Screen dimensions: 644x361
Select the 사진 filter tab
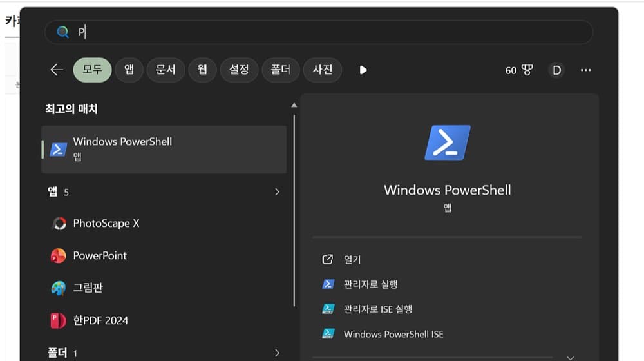(x=323, y=70)
